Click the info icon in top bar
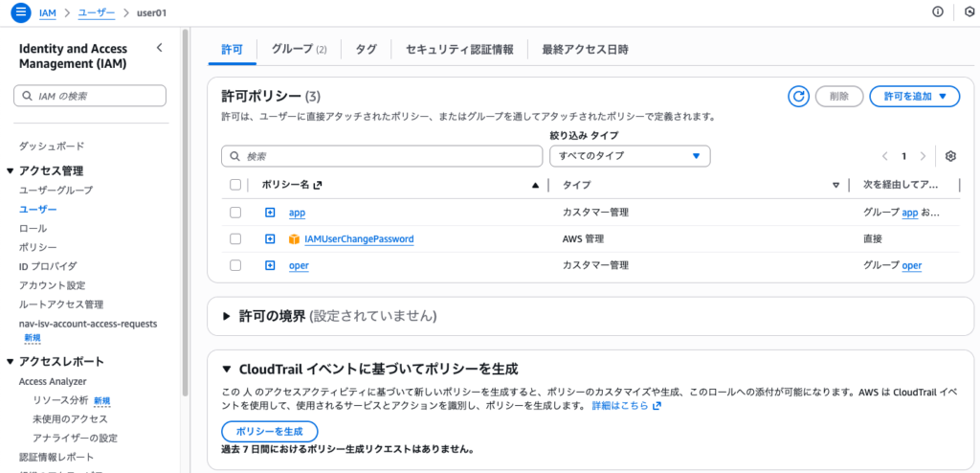 tap(937, 11)
